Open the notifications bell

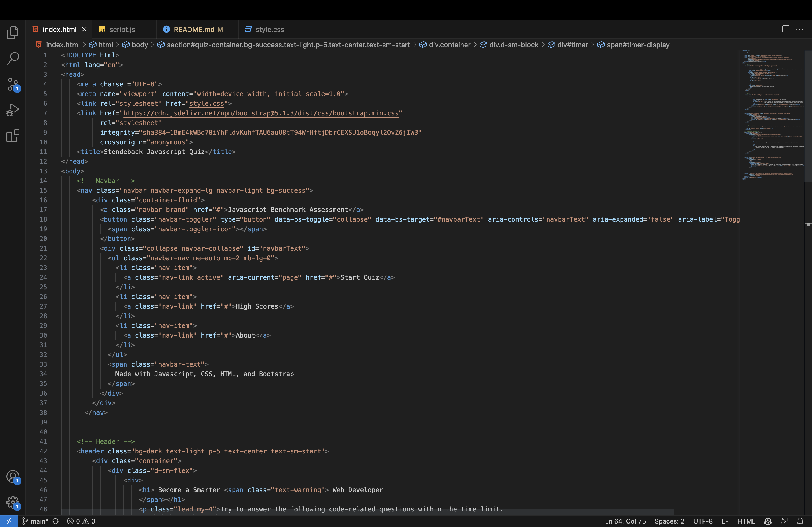pos(801,521)
